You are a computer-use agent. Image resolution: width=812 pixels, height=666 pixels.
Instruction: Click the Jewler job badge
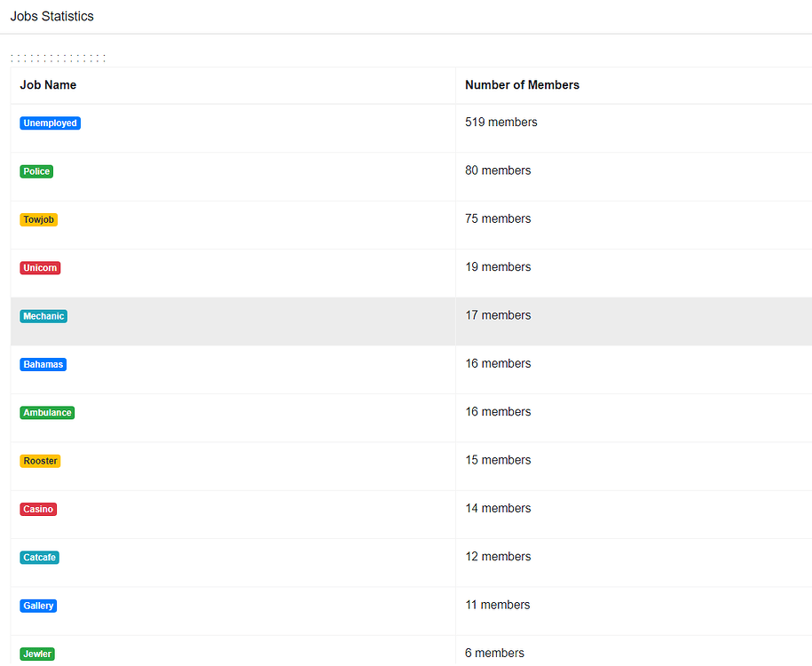[36, 654]
